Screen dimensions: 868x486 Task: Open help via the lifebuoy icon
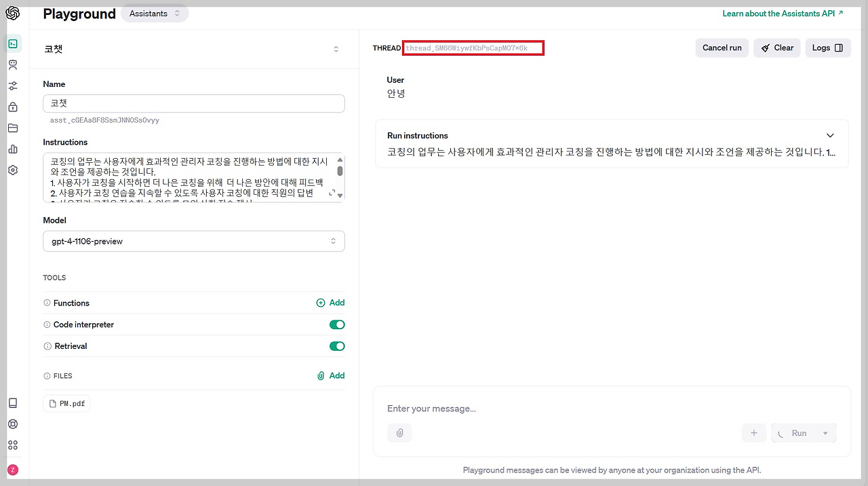[12, 424]
